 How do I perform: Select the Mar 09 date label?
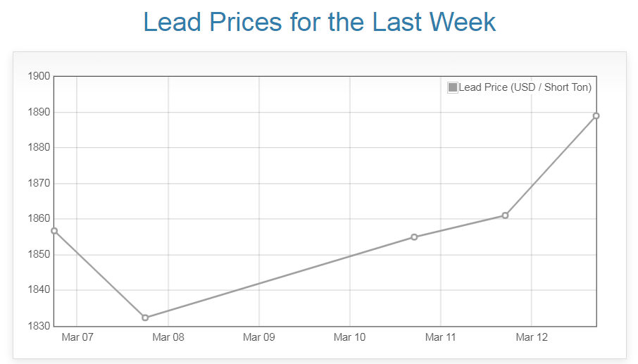pyautogui.click(x=259, y=337)
